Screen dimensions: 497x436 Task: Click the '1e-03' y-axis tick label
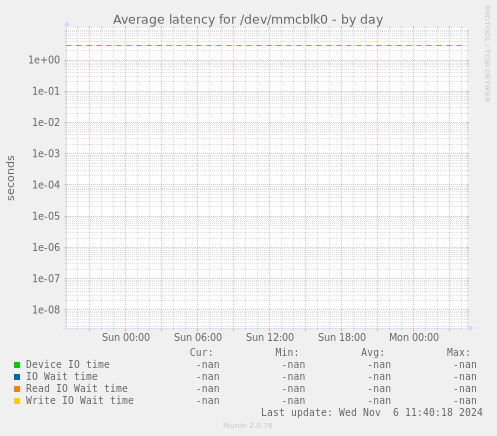pyautogui.click(x=46, y=154)
